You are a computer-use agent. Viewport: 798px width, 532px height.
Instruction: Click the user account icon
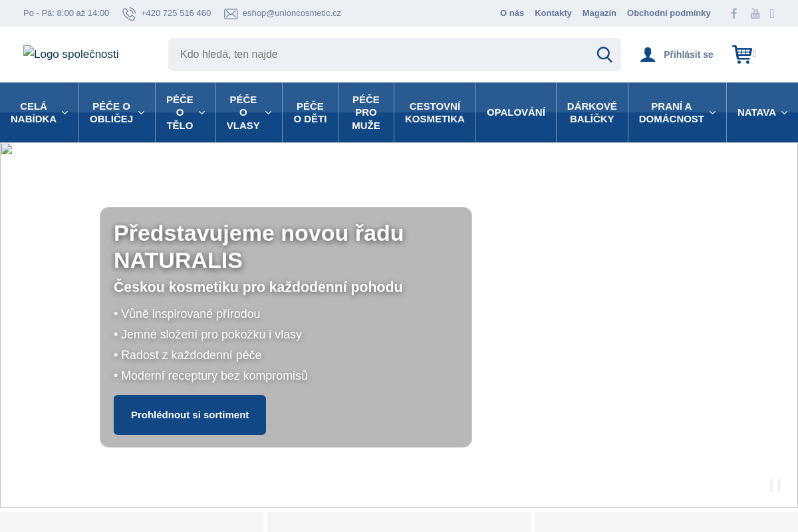[648, 55]
